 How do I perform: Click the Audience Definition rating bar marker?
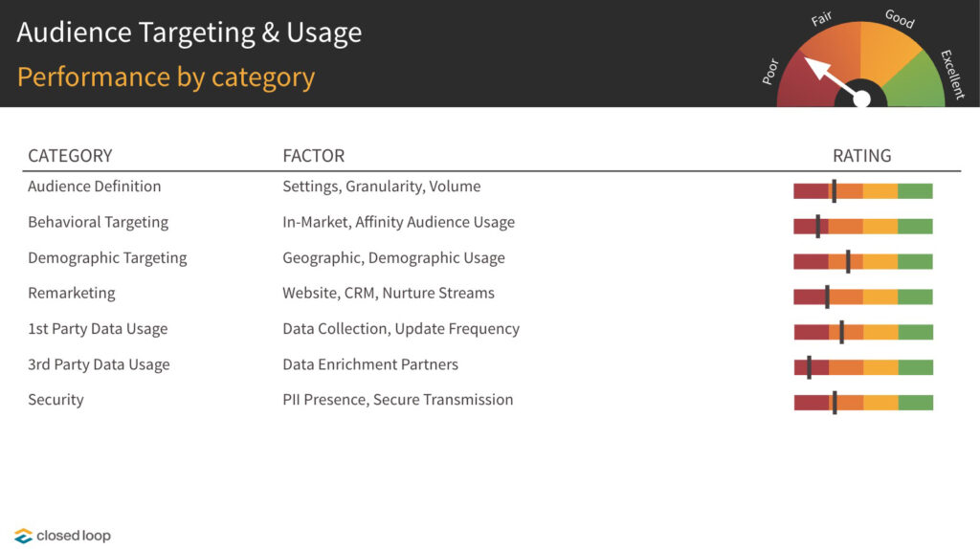[834, 190]
